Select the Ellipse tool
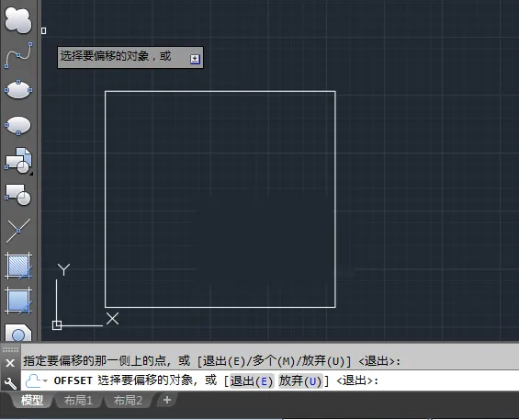 click(x=18, y=89)
